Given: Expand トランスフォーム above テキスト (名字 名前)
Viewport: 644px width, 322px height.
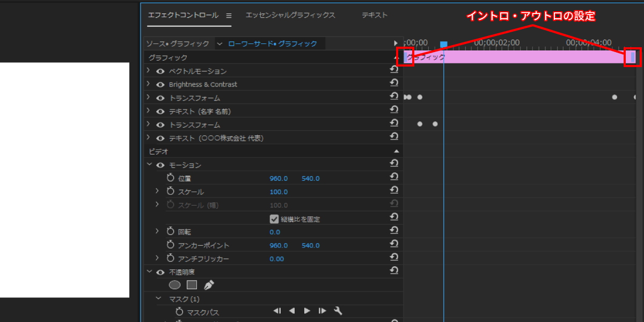Looking at the screenshot, I should [149, 98].
